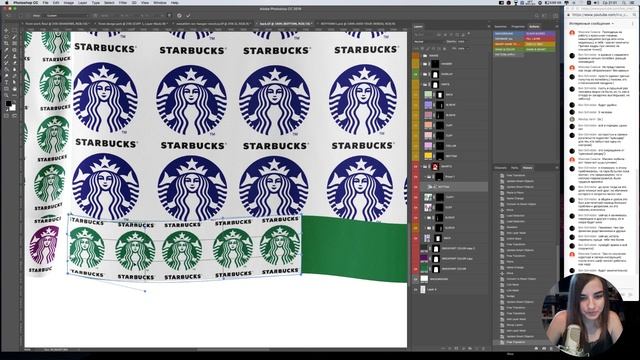Click the Change Screen Mode icon

pos(14,116)
